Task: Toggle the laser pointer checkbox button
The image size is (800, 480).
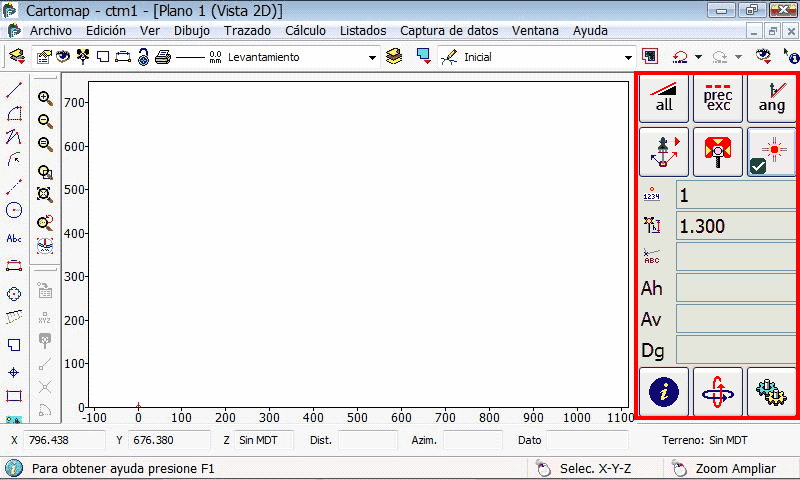Action: 771,152
